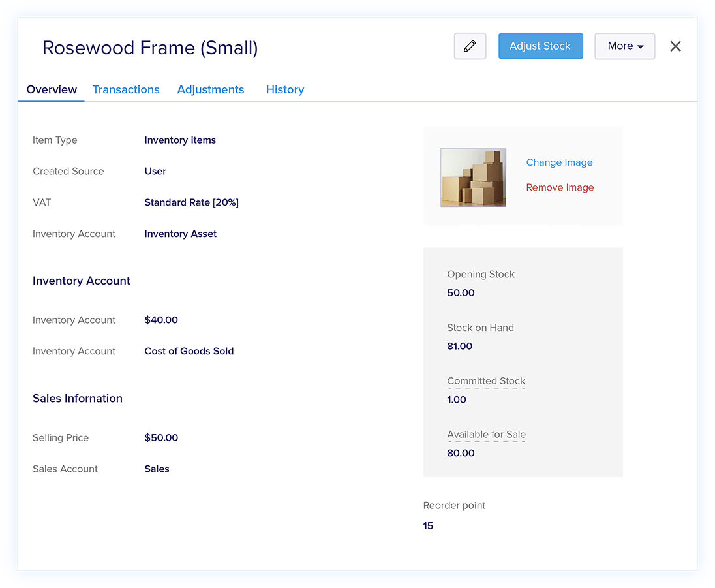
Task: Click the close X icon for item details
Action: (x=675, y=46)
